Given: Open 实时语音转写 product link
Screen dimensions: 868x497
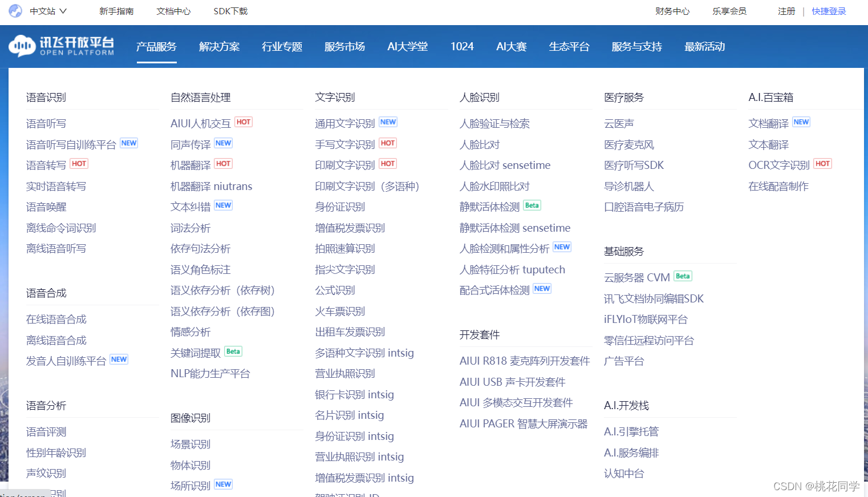Looking at the screenshot, I should click(x=56, y=187).
